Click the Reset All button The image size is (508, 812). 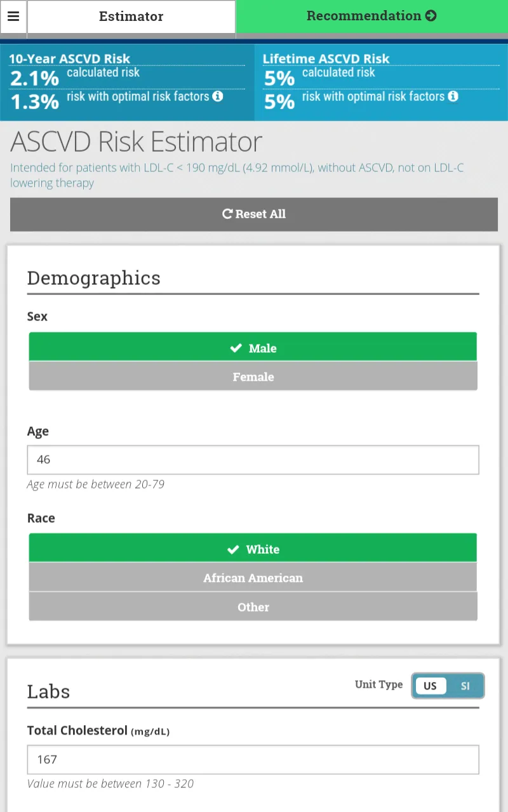point(253,214)
